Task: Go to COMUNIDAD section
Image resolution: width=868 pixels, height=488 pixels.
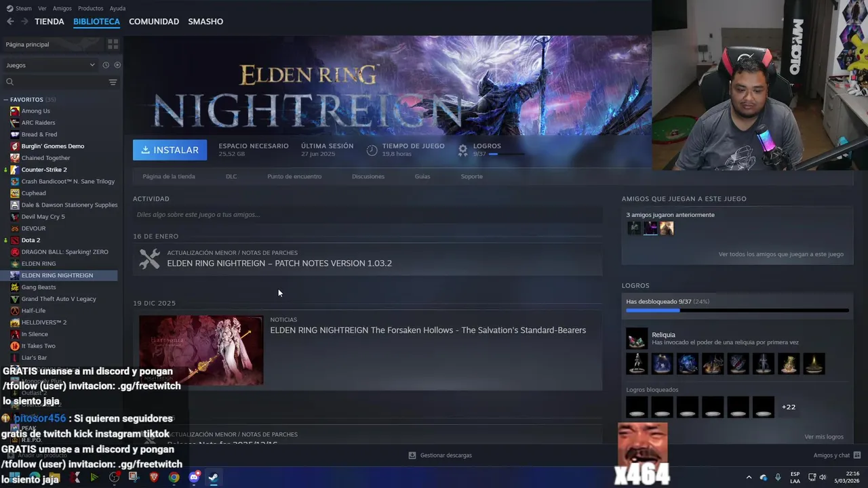Action: pos(154,22)
